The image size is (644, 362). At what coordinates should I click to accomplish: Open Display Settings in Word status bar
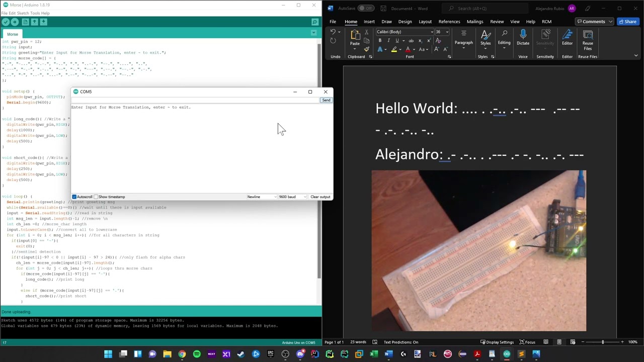[497, 342]
